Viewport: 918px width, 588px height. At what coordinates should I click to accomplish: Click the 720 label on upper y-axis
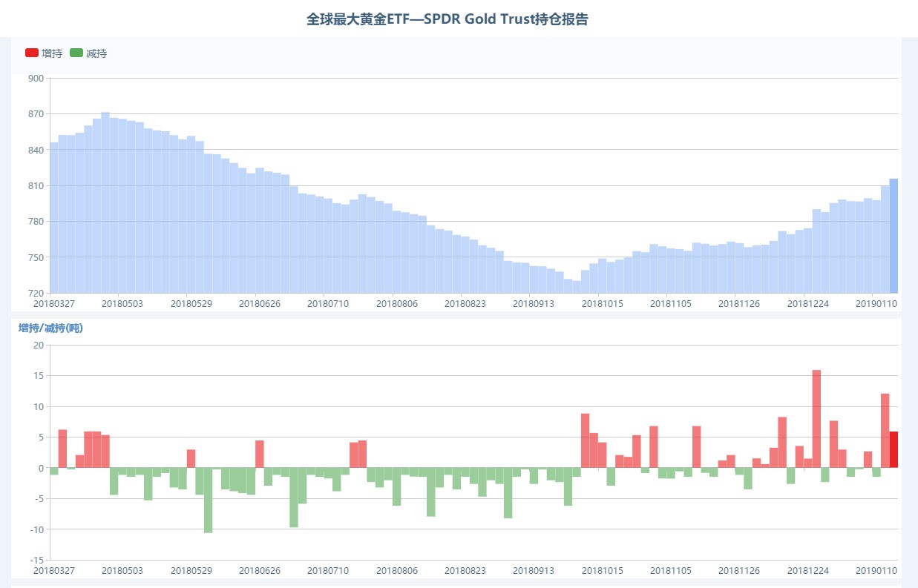[x=36, y=293]
